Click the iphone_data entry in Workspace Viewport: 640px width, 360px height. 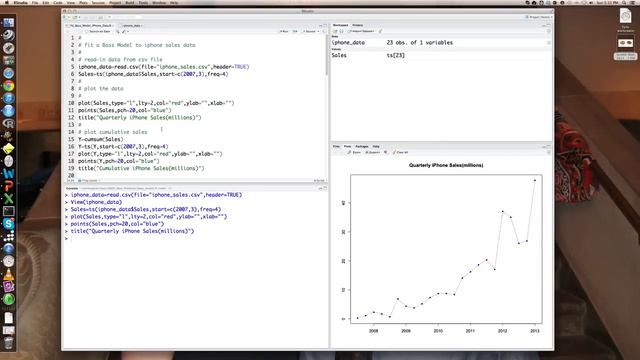coord(349,42)
